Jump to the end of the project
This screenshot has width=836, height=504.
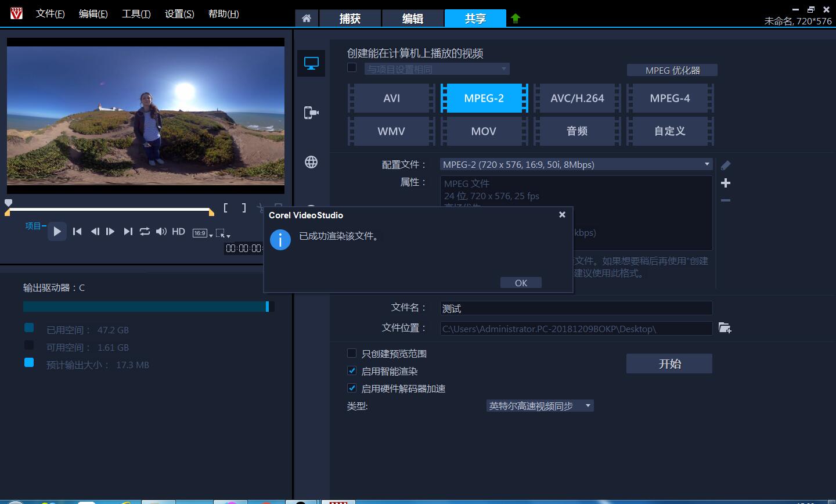click(128, 232)
